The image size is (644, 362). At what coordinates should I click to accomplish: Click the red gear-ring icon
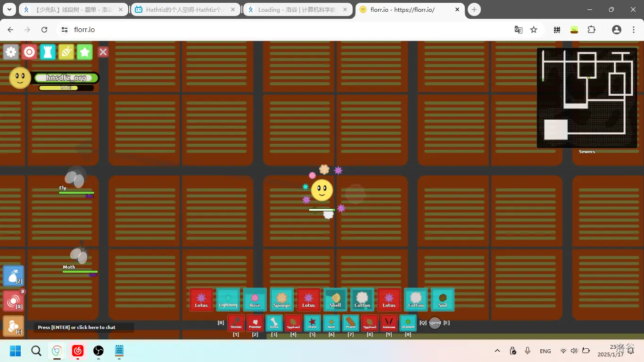[29, 52]
